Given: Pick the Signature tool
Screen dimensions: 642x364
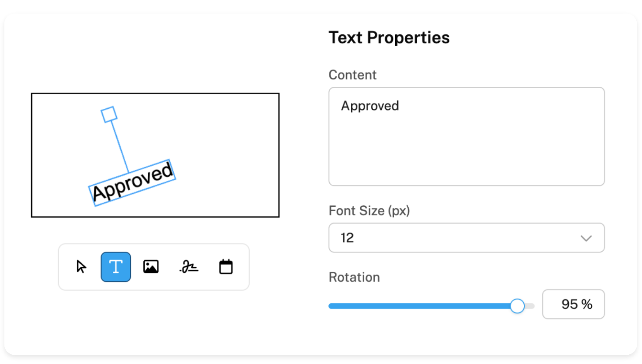Looking at the screenshot, I should (189, 267).
